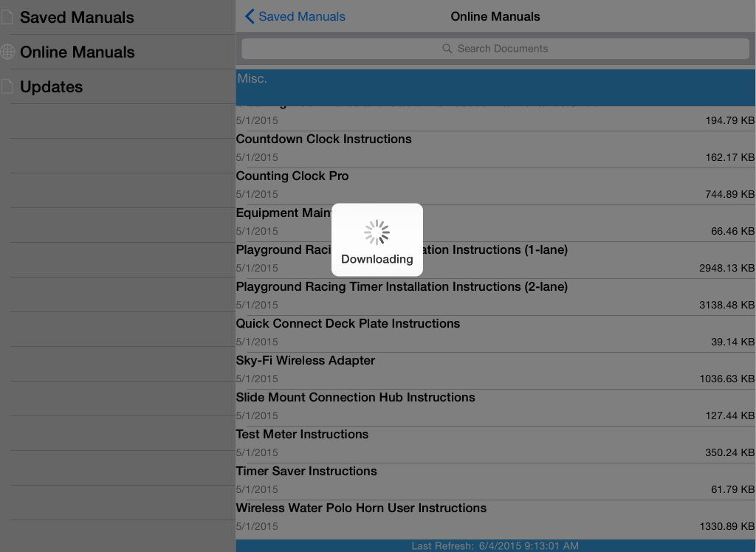The width and height of the screenshot is (756, 552).
Task: Click the Online Manuals title heading
Action: pyautogui.click(x=495, y=16)
